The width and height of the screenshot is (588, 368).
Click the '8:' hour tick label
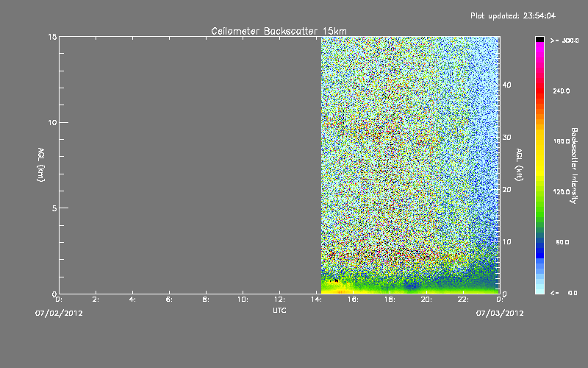(206, 300)
